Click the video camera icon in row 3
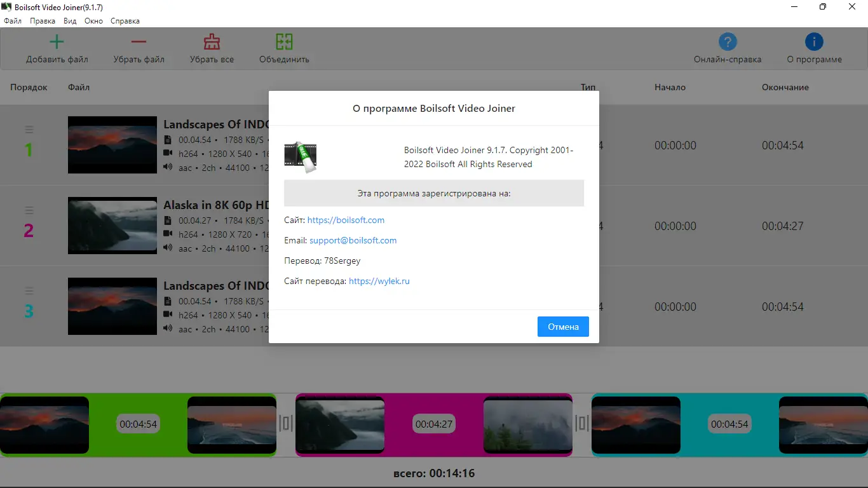 [168, 315]
